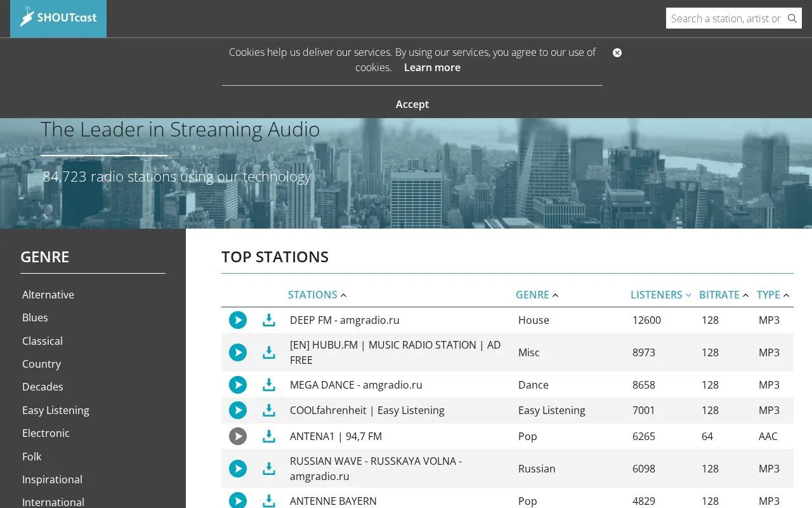
Task: Download ANTENA1 station playlist
Action: (x=269, y=436)
